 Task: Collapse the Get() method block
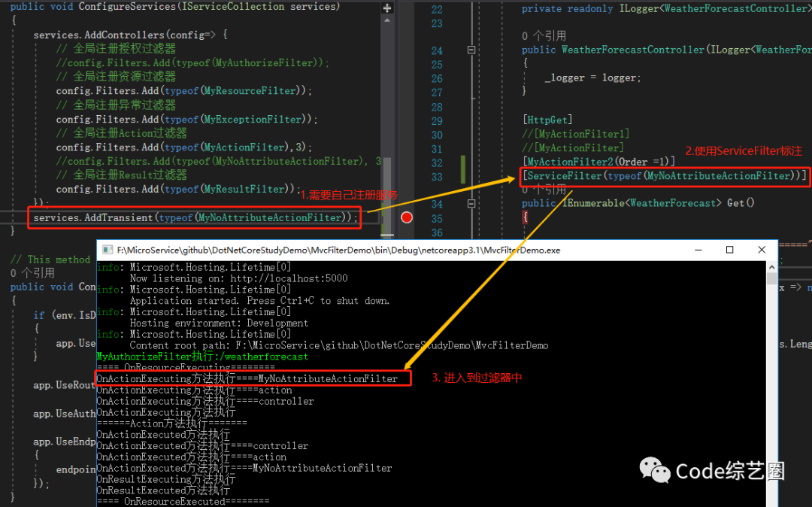pyautogui.click(x=471, y=204)
